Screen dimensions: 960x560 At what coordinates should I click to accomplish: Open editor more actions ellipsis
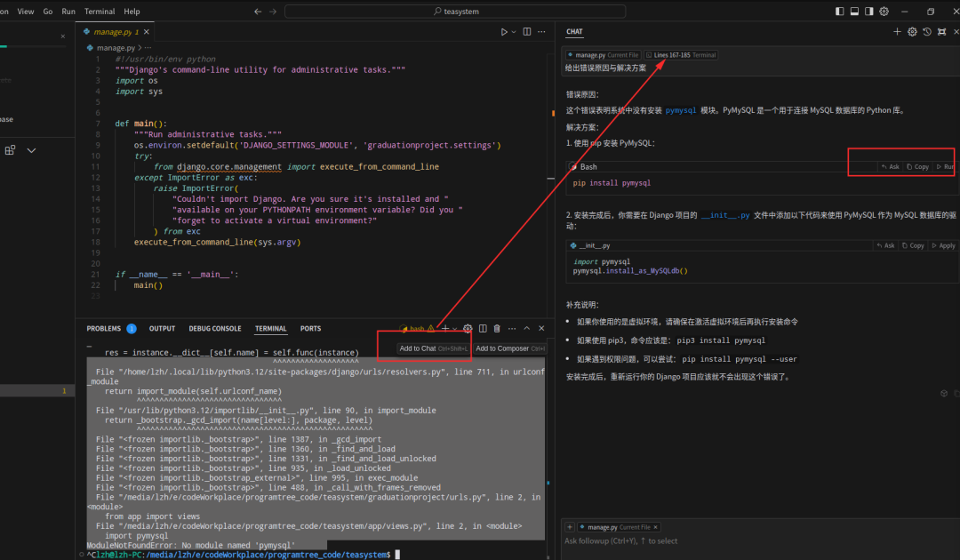click(x=542, y=32)
